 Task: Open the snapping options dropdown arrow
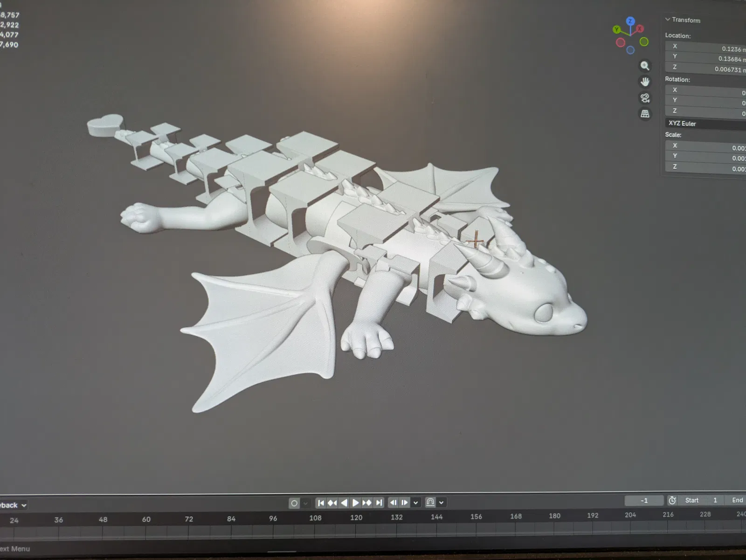442,503
